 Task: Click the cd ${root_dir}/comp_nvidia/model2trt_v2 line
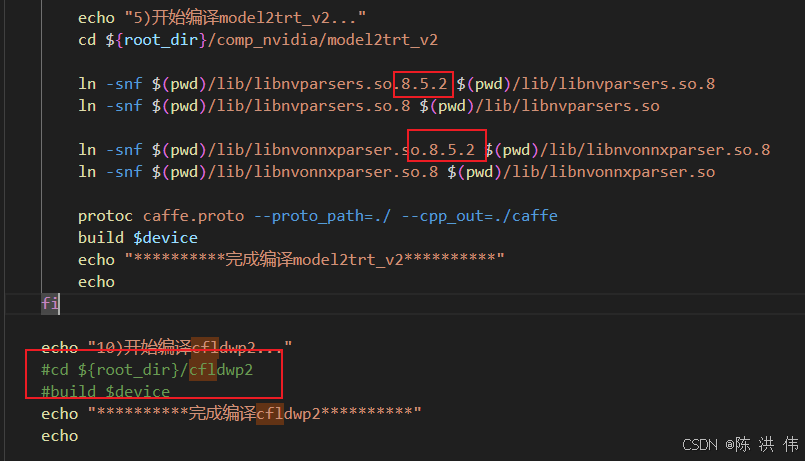[258, 40]
